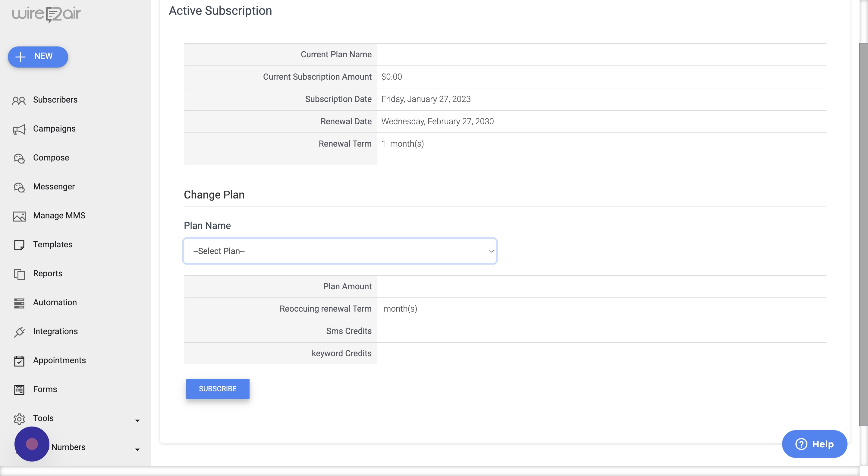Click the Current Plan Name label
Image resolution: width=868 pixels, height=476 pixels.
click(336, 55)
